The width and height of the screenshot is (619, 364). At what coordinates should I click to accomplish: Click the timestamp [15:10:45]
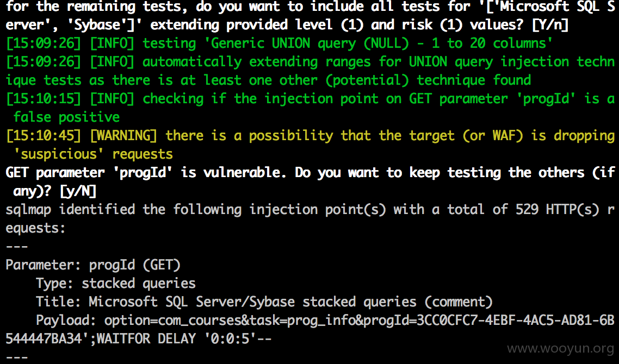coord(44,135)
